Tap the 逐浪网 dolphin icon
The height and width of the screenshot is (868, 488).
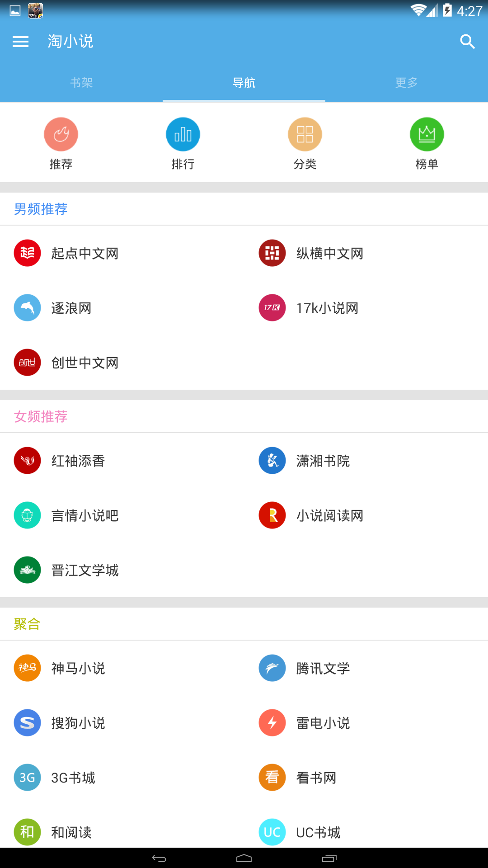[x=28, y=308]
